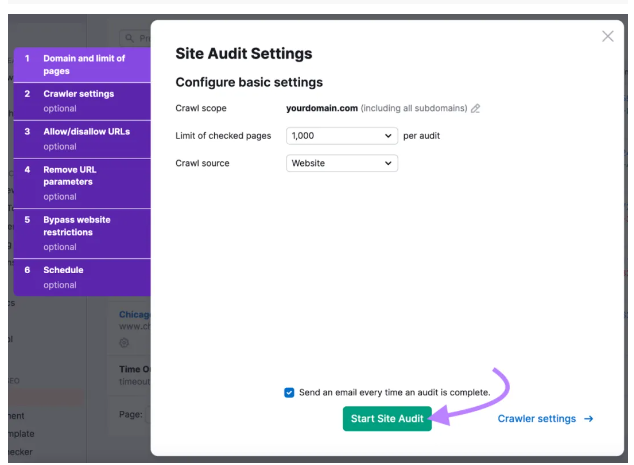The image size is (634, 465).
Task: Click the Start Site Audit button
Action: [387, 418]
